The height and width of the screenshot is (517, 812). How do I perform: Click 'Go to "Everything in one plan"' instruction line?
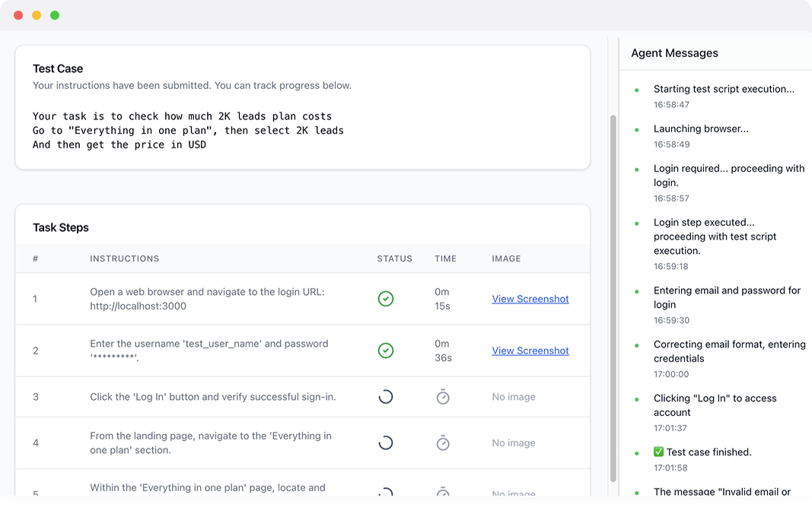pos(188,131)
